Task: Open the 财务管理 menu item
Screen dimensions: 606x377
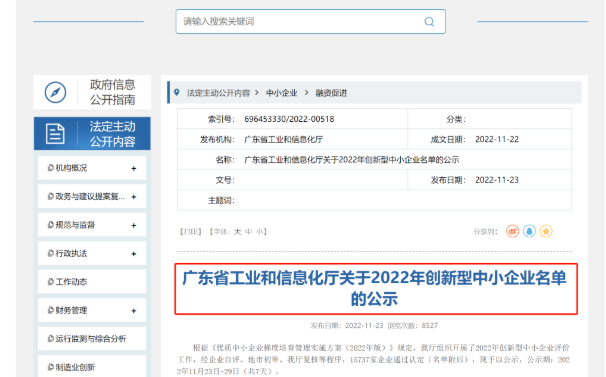Action: point(92,310)
